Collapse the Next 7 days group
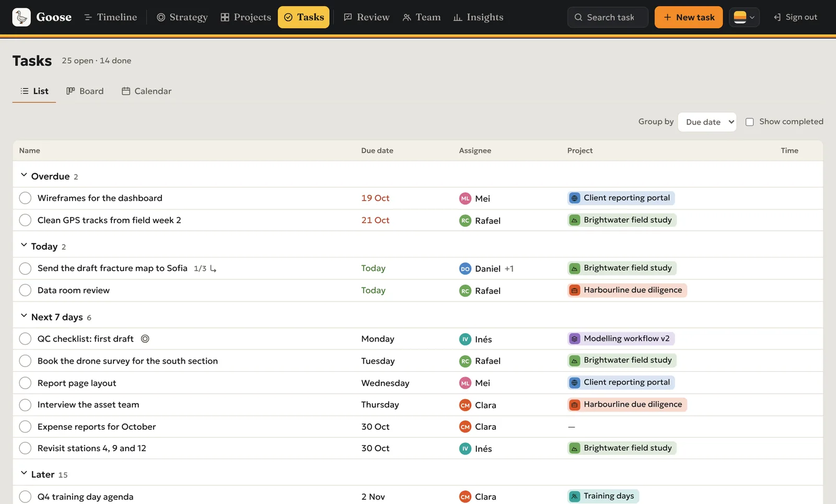The height and width of the screenshot is (504, 836). point(24,316)
